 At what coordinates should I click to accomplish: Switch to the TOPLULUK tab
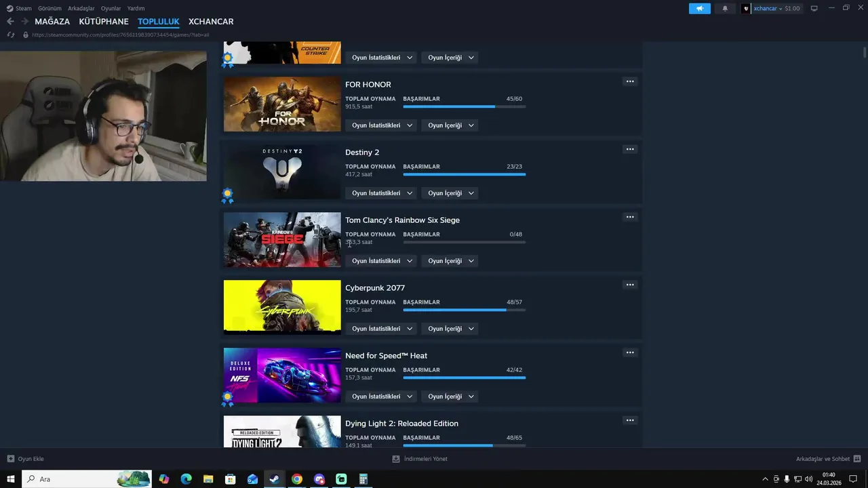[159, 22]
